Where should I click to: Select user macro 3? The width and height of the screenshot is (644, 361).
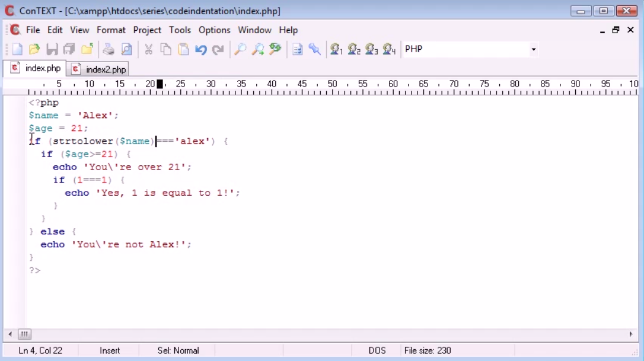[x=370, y=49]
